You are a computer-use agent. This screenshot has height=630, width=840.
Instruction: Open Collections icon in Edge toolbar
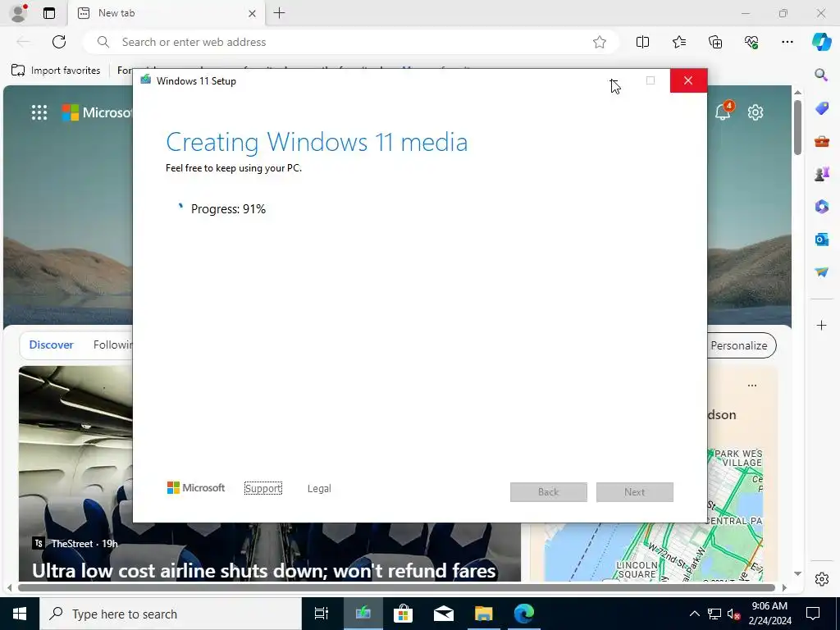point(715,42)
